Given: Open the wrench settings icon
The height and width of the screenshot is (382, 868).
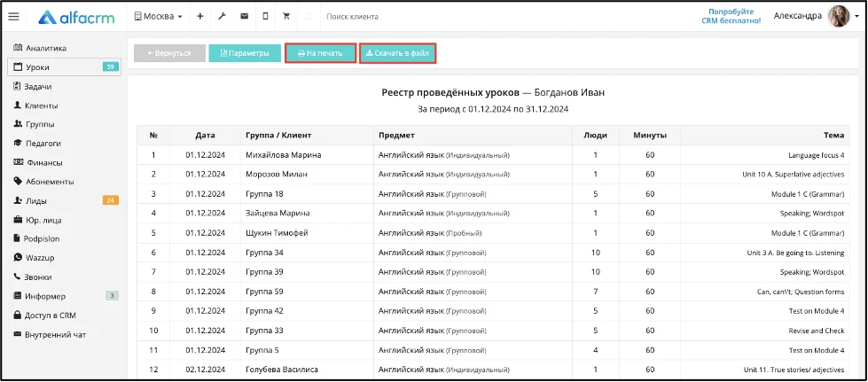Looking at the screenshot, I should tap(222, 17).
